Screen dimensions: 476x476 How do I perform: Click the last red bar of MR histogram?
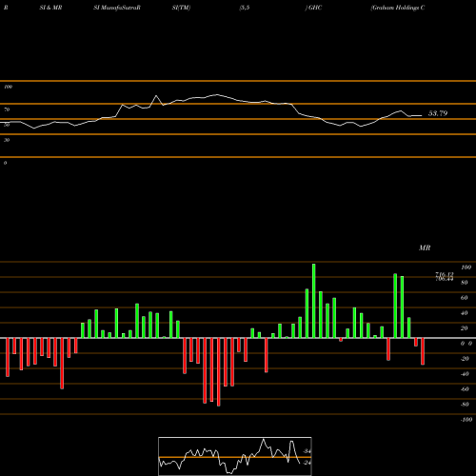tap(423, 351)
